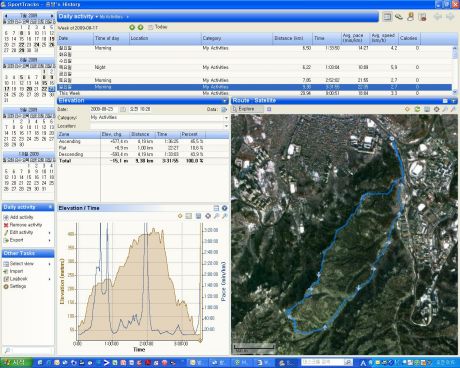Open the equipment shoe icon in the top toolbar
Image resolution: width=460 pixels, height=368 pixels.
click(x=399, y=17)
